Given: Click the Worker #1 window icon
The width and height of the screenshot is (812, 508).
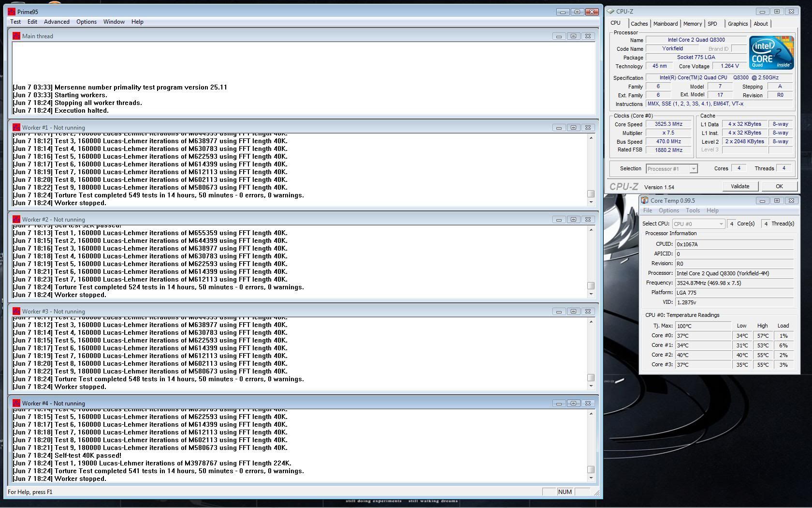Looking at the screenshot, I should [16, 128].
